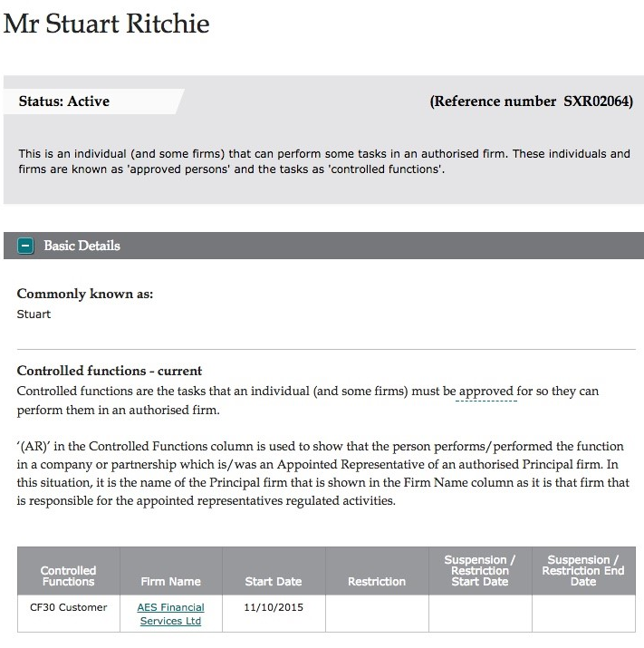This screenshot has width=644, height=648.
Task: Select the Controlled Functions column header
Action: tap(69, 571)
